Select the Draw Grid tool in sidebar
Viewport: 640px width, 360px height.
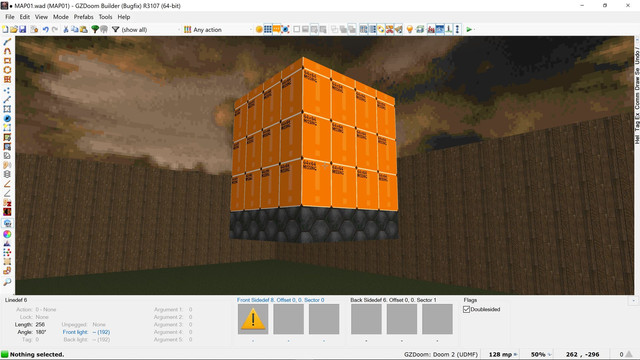[x=7, y=79]
